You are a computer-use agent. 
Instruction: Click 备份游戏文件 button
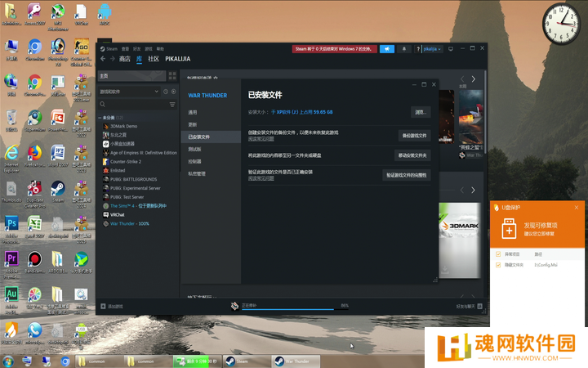pos(414,136)
